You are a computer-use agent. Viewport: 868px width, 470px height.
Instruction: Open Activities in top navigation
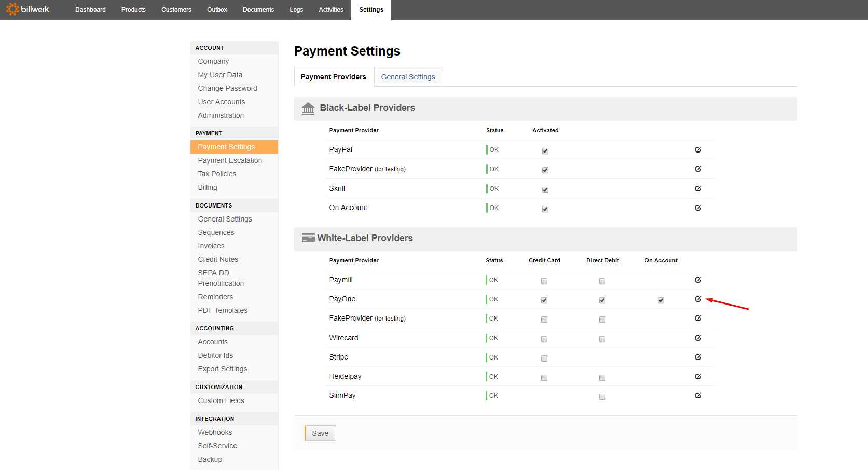[x=331, y=10]
